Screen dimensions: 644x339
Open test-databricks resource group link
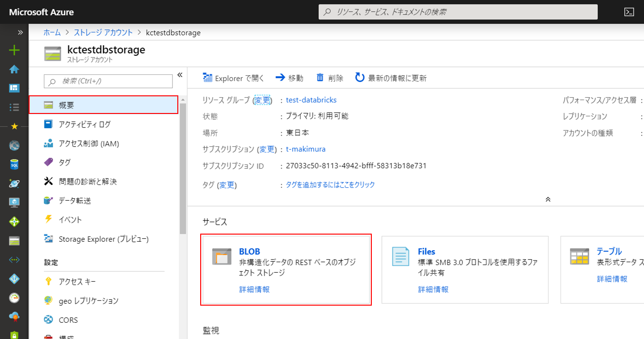pyautogui.click(x=311, y=100)
